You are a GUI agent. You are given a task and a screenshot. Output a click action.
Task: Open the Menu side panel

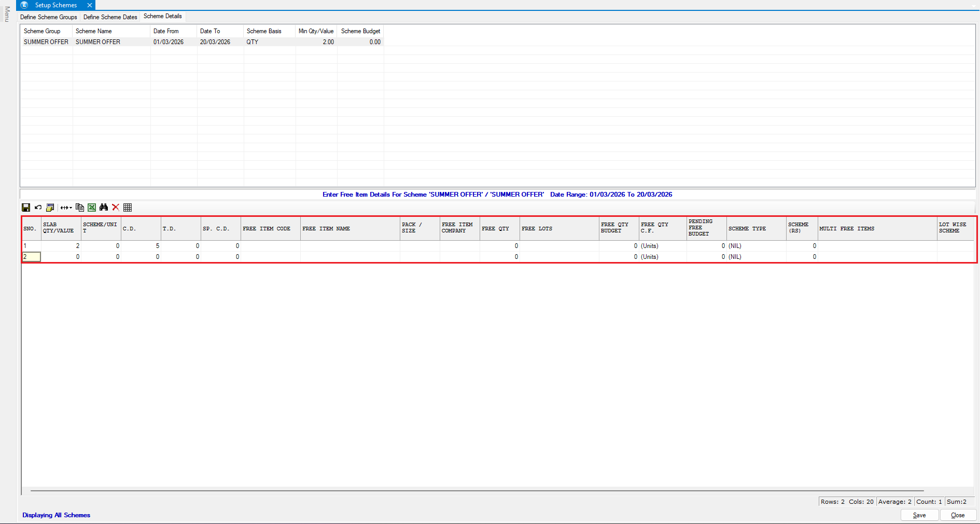pos(7,15)
